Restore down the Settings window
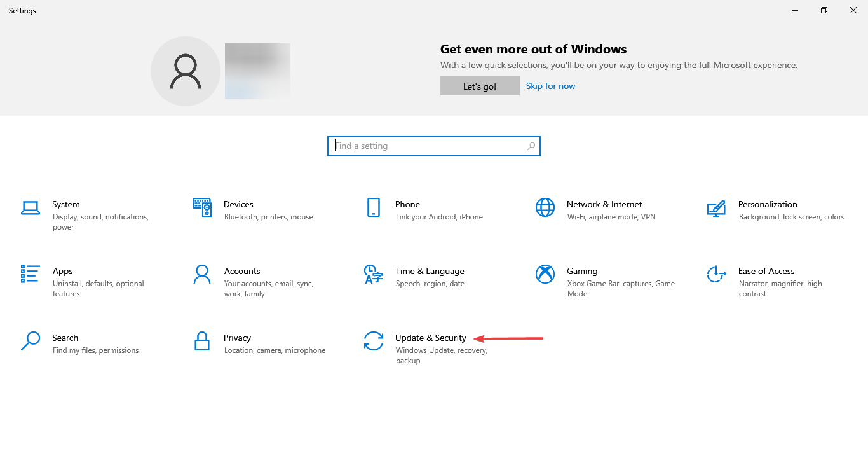 (824, 10)
